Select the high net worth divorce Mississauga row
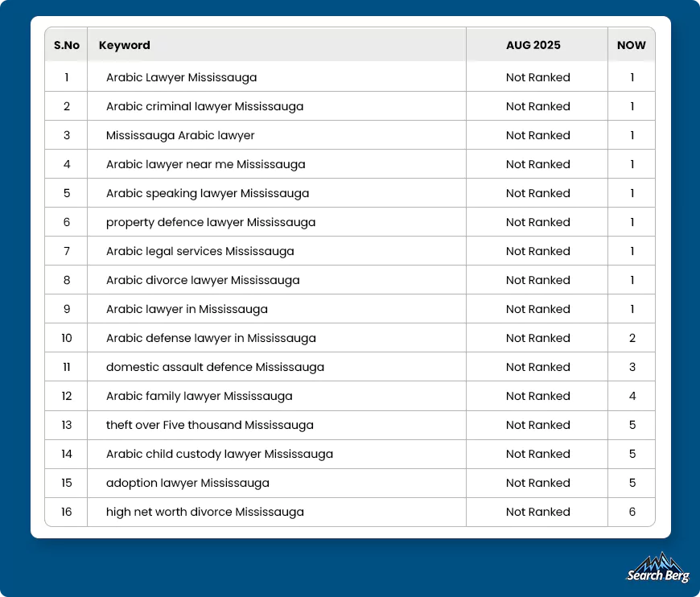 204,512
